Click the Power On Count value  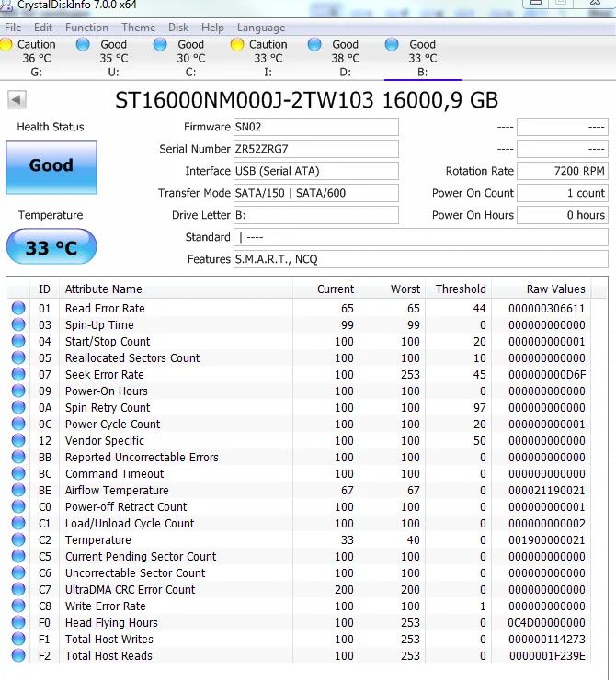[562, 193]
